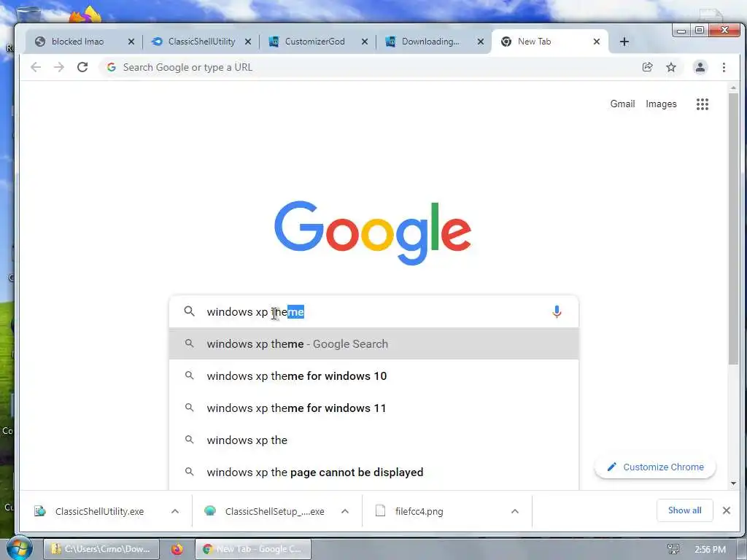Viewport: 747px width, 560px height.
Task: Click the New Tab Chrome taskbar button
Action: click(253, 549)
